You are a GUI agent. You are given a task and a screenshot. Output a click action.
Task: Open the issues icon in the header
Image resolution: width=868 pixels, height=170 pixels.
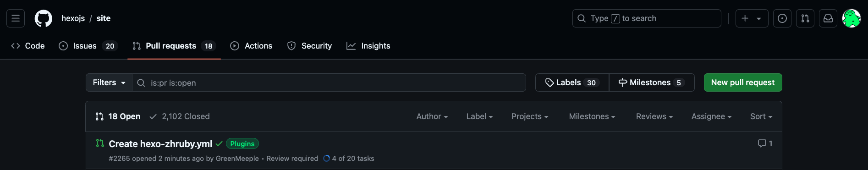[782, 18]
